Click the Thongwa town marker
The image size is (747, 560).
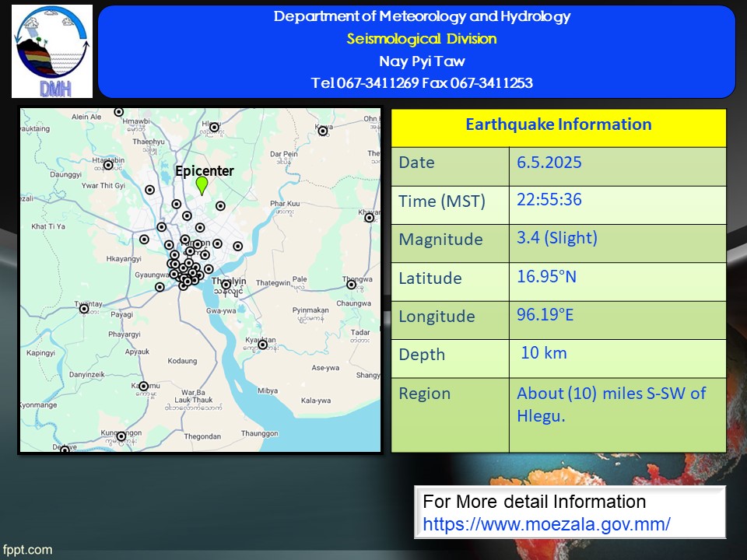[352, 285]
